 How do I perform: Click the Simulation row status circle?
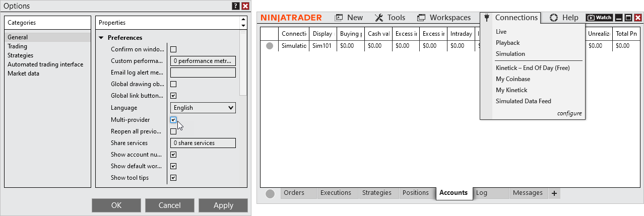click(x=270, y=46)
